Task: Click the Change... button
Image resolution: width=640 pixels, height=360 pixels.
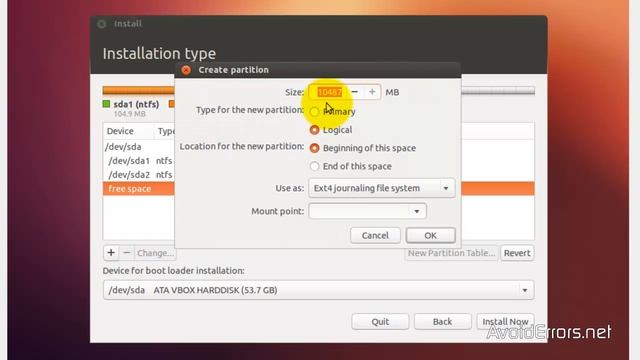Action: click(156, 253)
